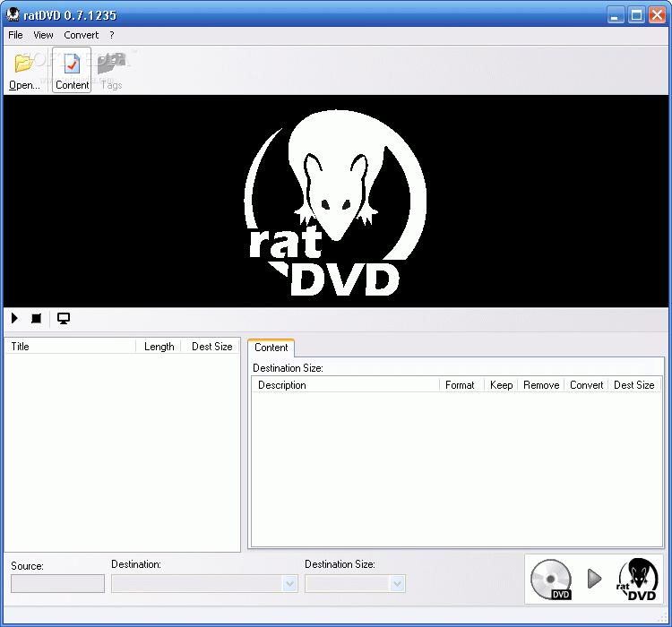The height and width of the screenshot is (627, 672).
Task: Start playback with the play button
Action: [14, 318]
